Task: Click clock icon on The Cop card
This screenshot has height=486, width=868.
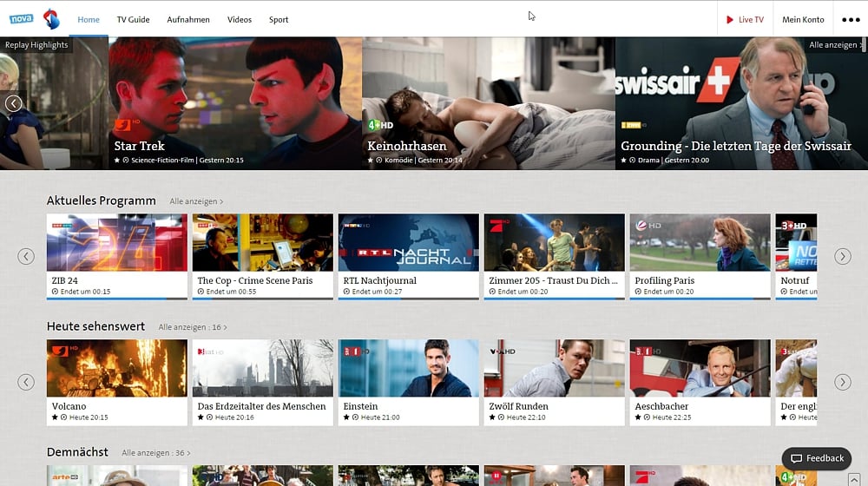Action: (201, 292)
